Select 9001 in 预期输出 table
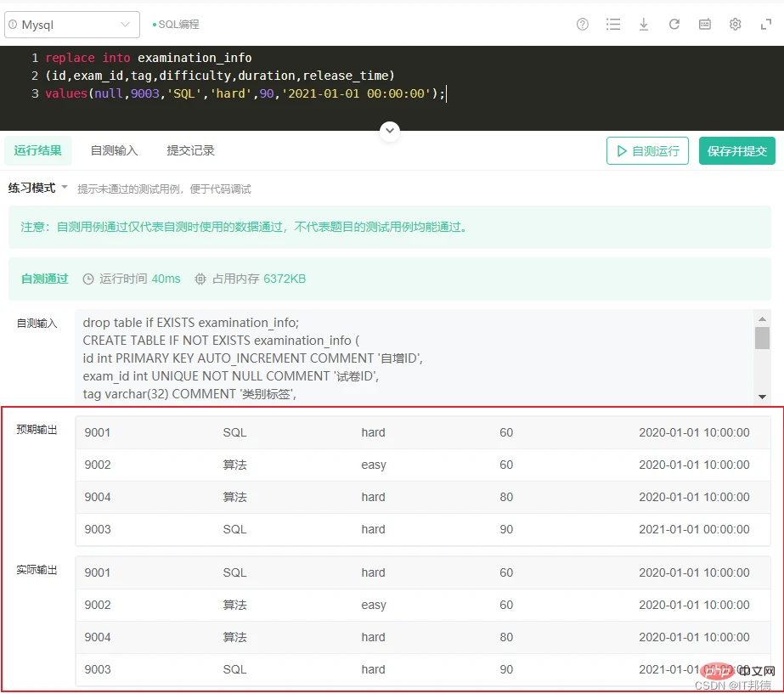This screenshot has height=699, width=784. (x=98, y=432)
